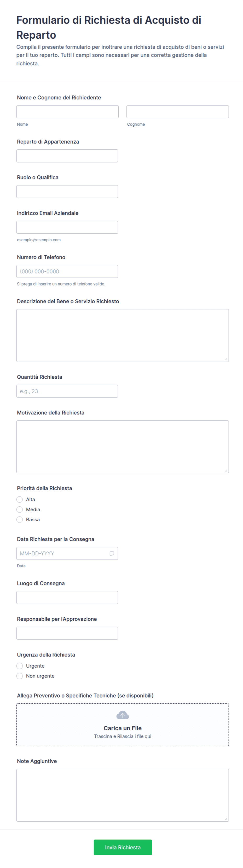Select the Non urgente option
The height and width of the screenshot is (868, 243).
click(x=20, y=676)
